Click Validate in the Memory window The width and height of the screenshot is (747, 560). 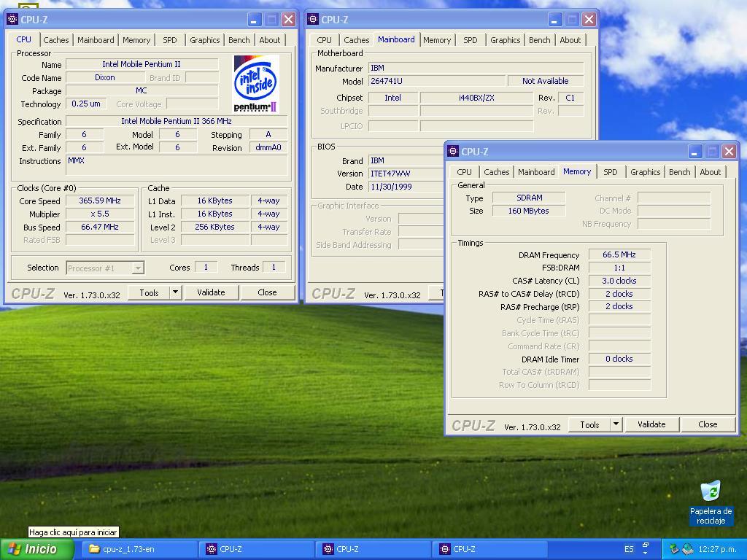tap(651, 424)
